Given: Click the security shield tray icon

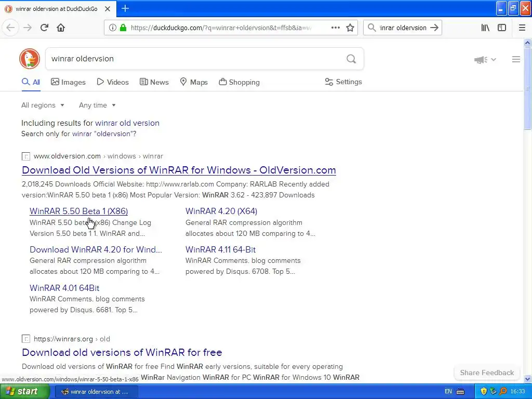Looking at the screenshot, I should click(x=484, y=392).
